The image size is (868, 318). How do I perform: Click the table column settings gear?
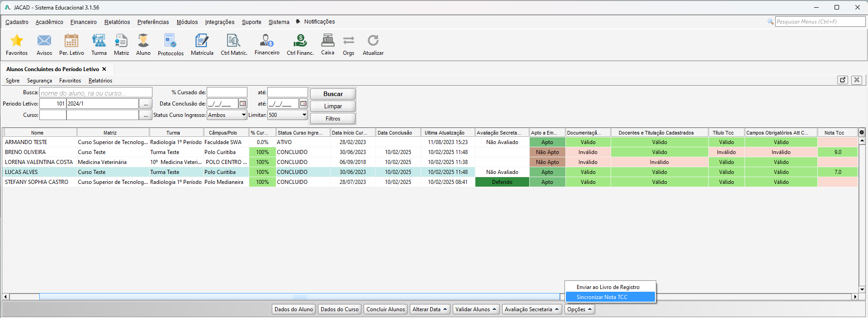tap(862, 133)
